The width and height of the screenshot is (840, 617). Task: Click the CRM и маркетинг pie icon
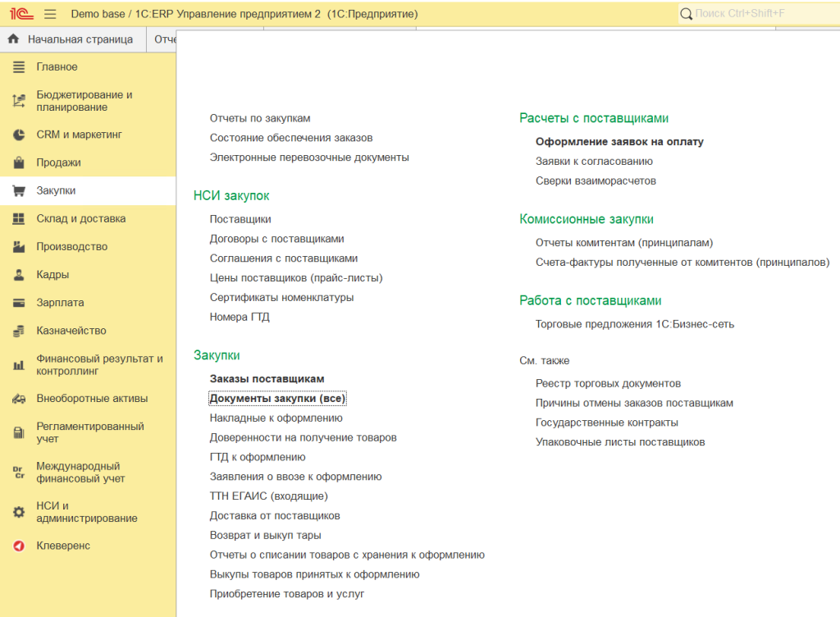click(19, 135)
